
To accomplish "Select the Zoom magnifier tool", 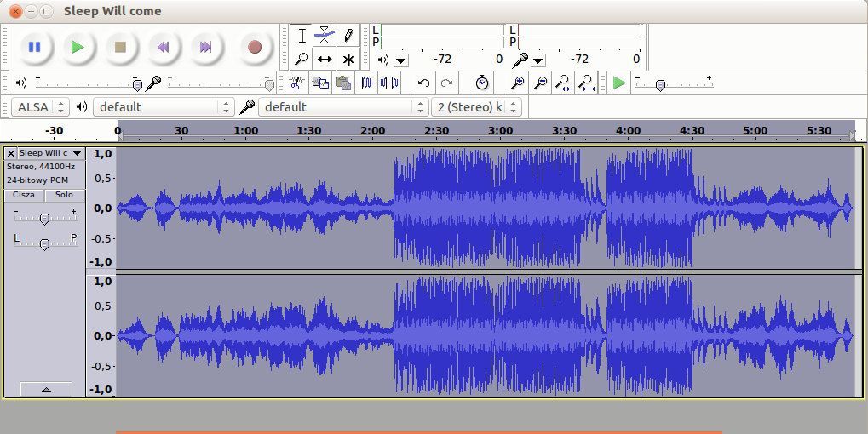I will pyautogui.click(x=302, y=59).
